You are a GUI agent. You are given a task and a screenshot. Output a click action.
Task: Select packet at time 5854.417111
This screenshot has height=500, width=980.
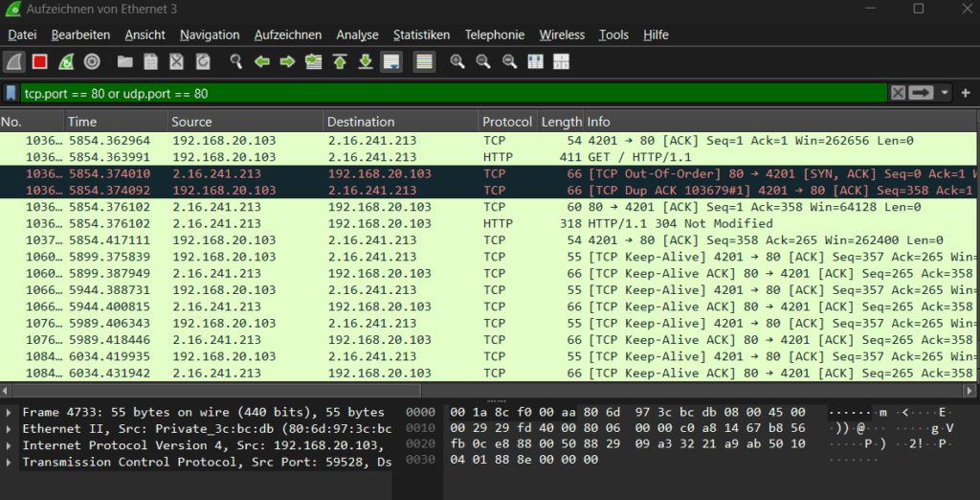pyautogui.click(x=487, y=240)
